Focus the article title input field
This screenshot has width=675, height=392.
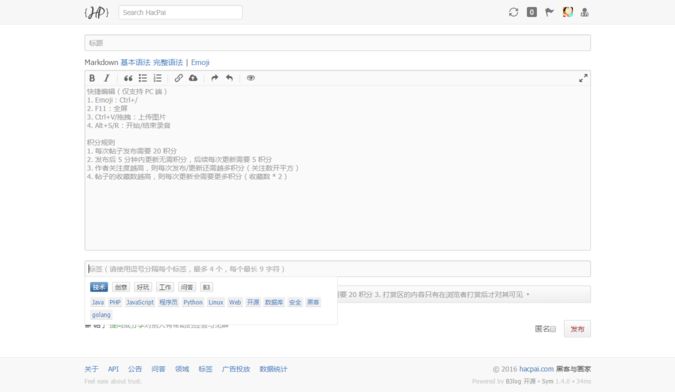[338, 43]
